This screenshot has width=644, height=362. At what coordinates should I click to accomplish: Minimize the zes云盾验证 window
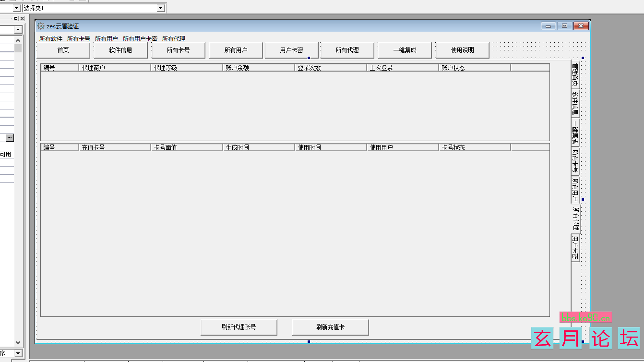[x=548, y=26]
